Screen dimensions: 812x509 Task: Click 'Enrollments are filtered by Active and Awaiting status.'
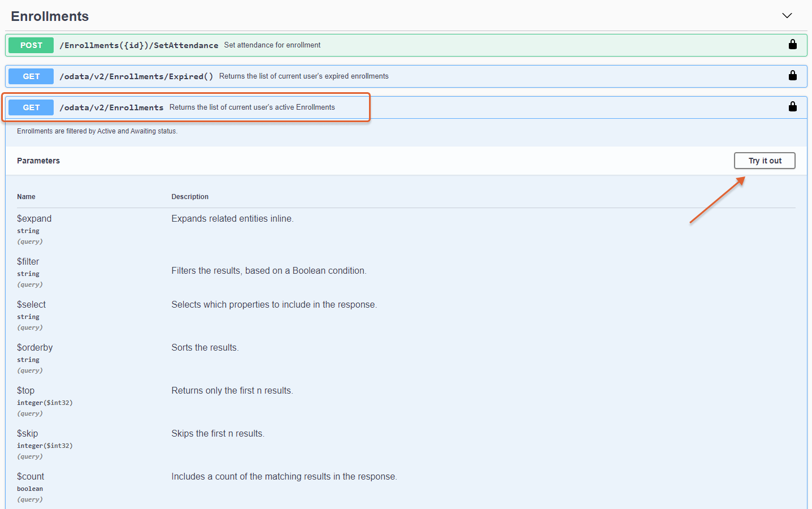(x=97, y=131)
